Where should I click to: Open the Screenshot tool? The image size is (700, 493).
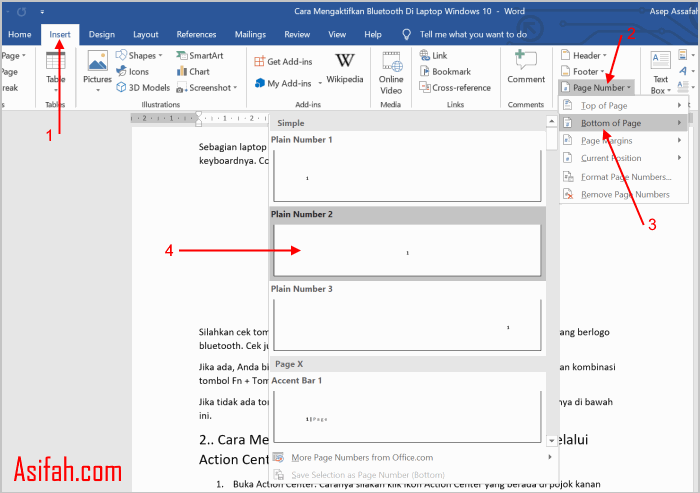click(207, 88)
